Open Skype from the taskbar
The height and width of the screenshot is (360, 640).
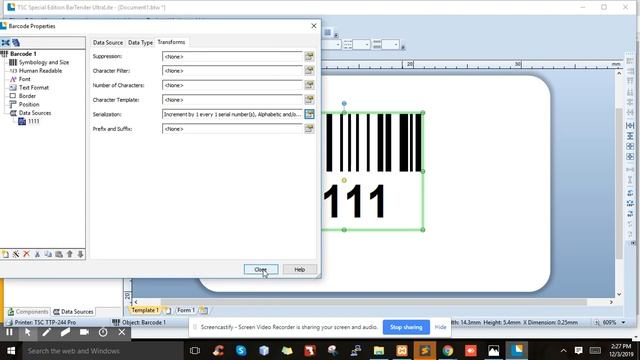tap(241, 351)
